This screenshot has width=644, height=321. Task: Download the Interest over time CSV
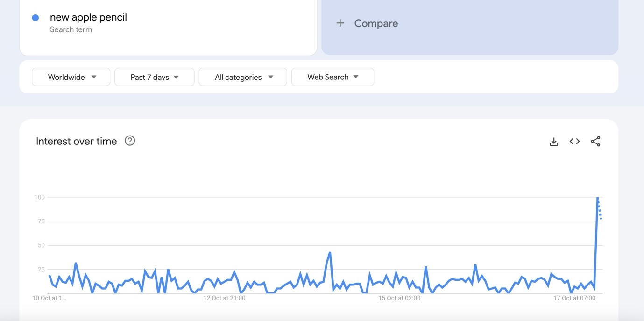coord(554,142)
